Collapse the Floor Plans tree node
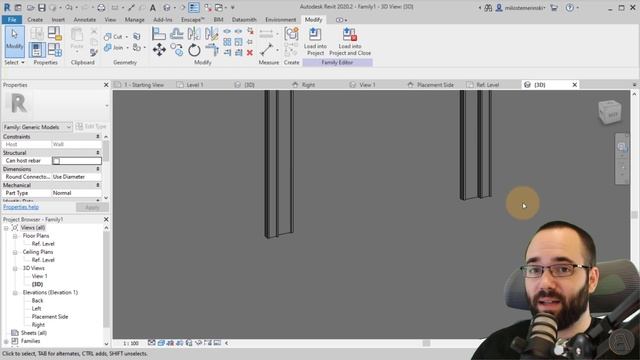 coord(15,236)
